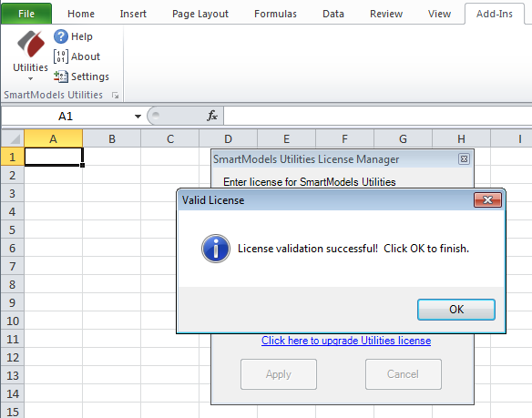Select row 10 header

13,321
